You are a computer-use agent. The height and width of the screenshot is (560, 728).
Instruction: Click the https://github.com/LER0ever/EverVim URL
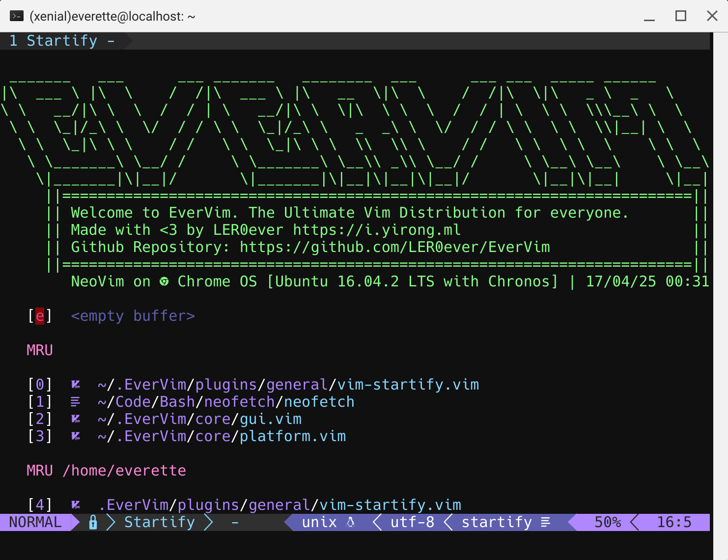tap(395, 247)
